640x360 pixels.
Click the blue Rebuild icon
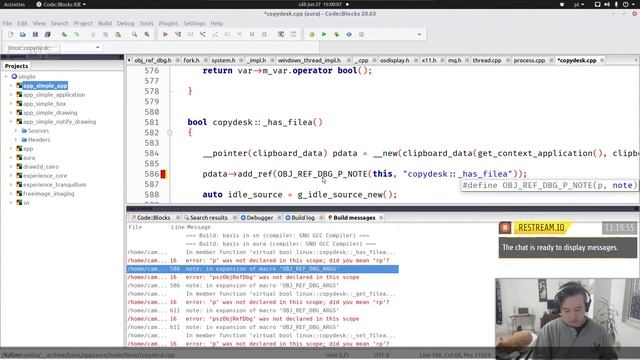coord(349,35)
